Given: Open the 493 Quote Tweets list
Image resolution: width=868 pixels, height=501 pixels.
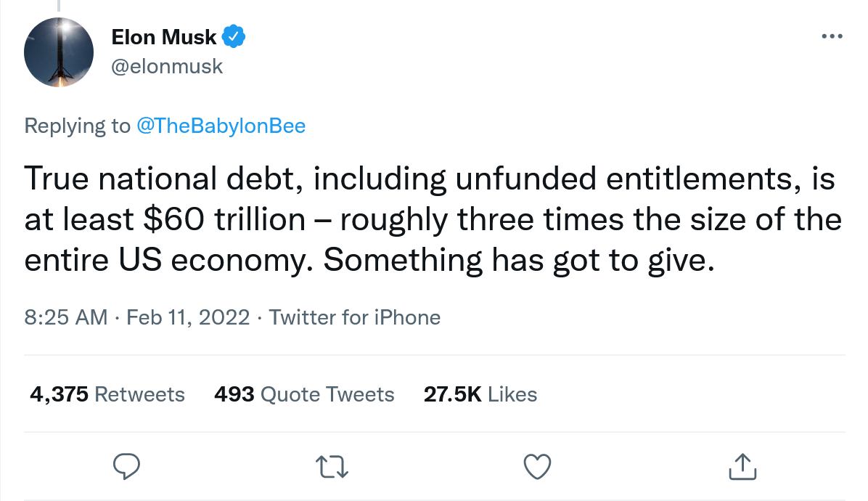Looking at the screenshot, I should [304, 394].
